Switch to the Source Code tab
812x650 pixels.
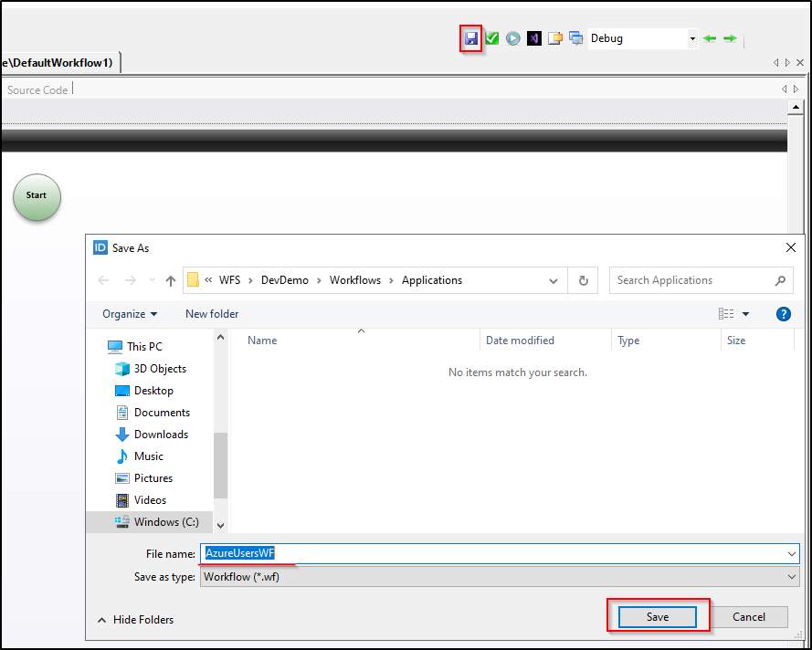coord(37,89)
